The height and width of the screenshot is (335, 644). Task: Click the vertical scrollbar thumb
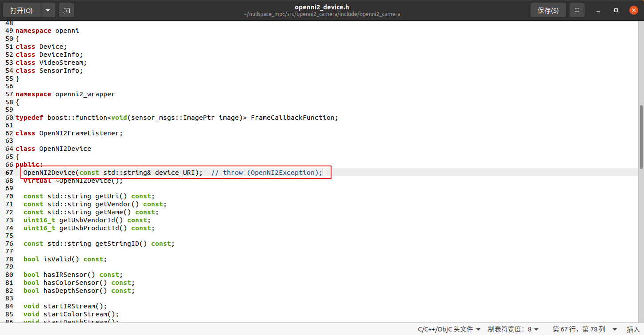pos(641,137)
